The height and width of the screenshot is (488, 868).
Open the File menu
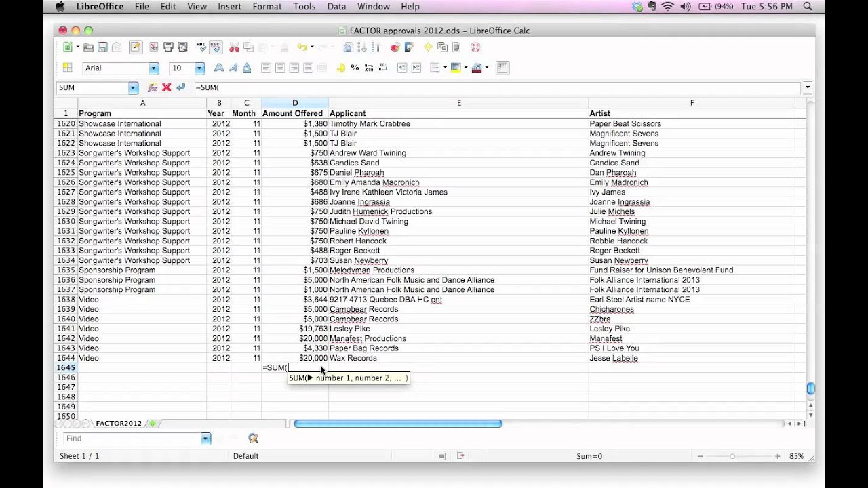(x=142, y=6)
